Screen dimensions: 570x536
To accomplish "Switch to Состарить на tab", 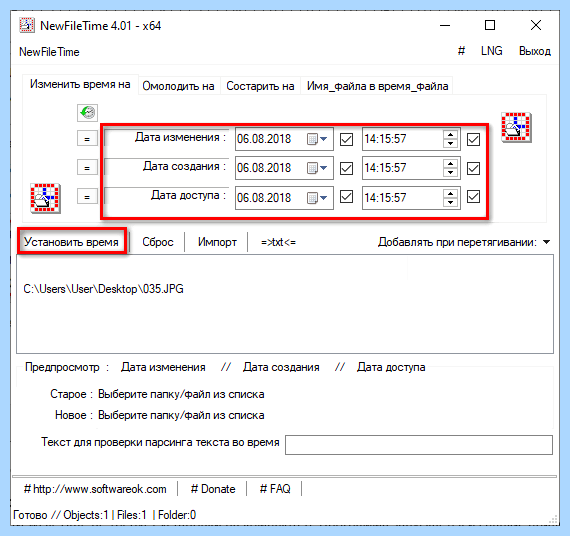I will [x=260, y=86].
